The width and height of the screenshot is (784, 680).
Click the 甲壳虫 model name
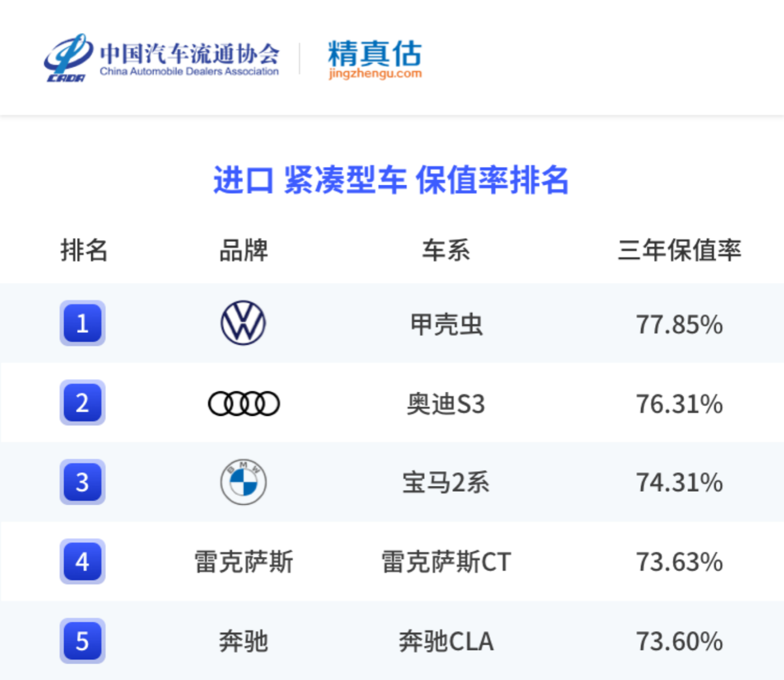tap(447, 324)
